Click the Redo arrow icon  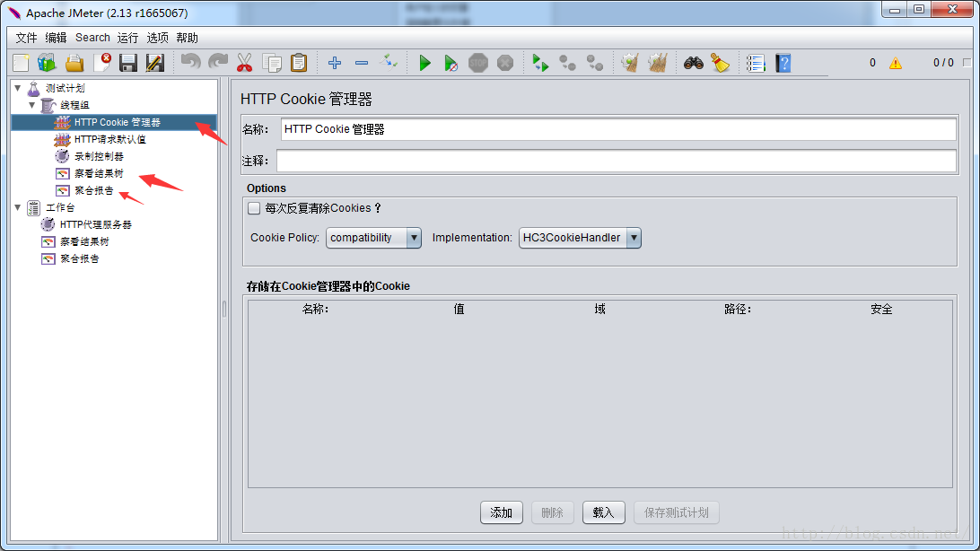(x=217, y=63)
